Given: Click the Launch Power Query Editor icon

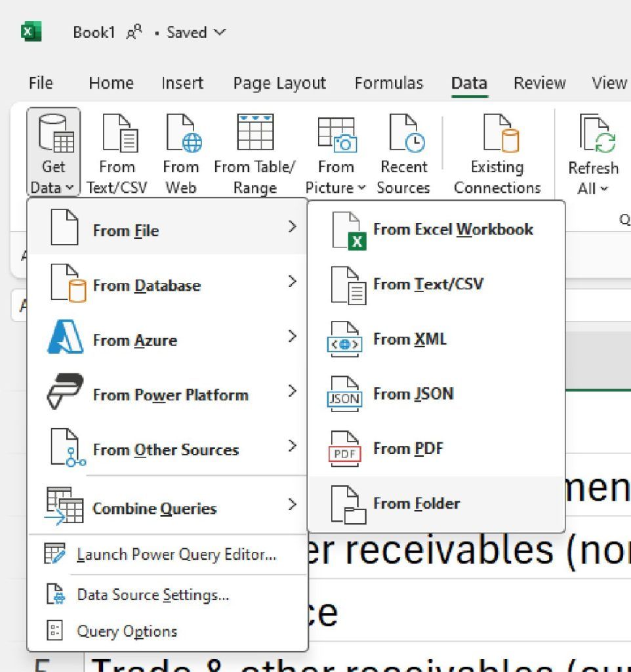Looking at the screenshot, I should 55,554.
